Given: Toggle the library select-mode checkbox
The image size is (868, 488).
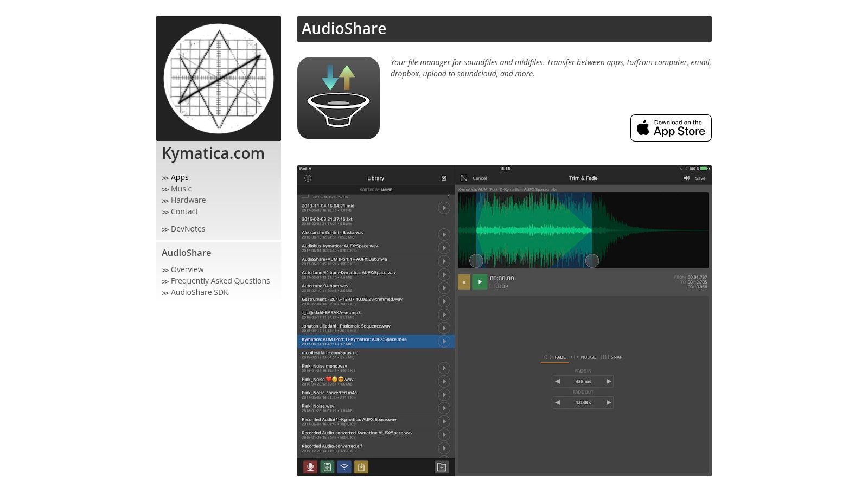Looking at the screenshot, I should (x=444, y=178).
